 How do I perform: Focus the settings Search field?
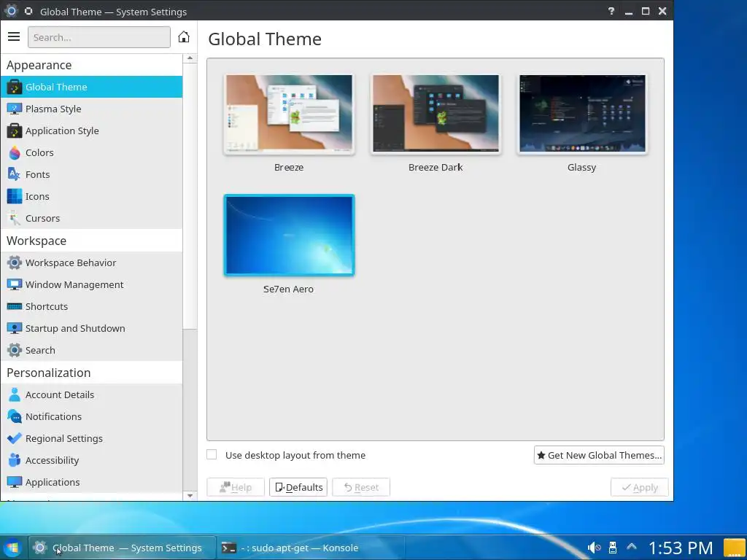[99, 37]
